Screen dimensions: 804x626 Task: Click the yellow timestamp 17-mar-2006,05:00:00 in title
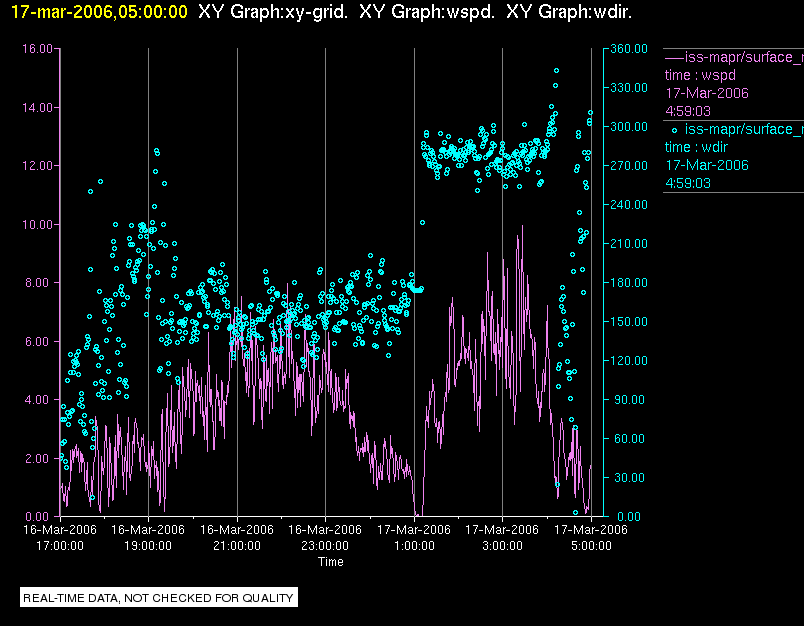(94, 12)
